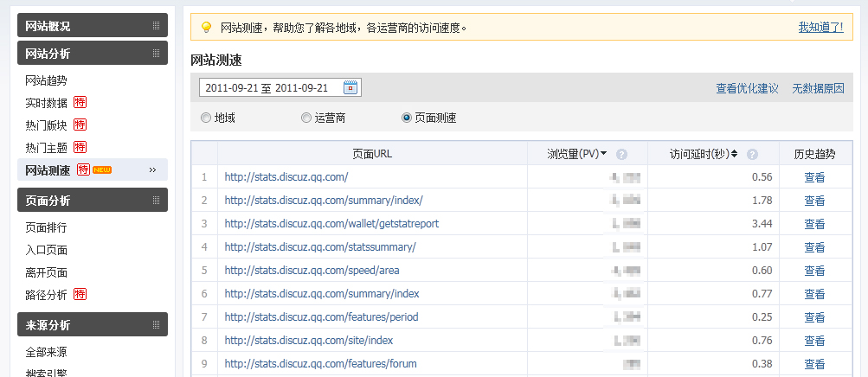868x377 pixels.
Task: Click the 3.44 delay value cell
Action: click(714, 224)
